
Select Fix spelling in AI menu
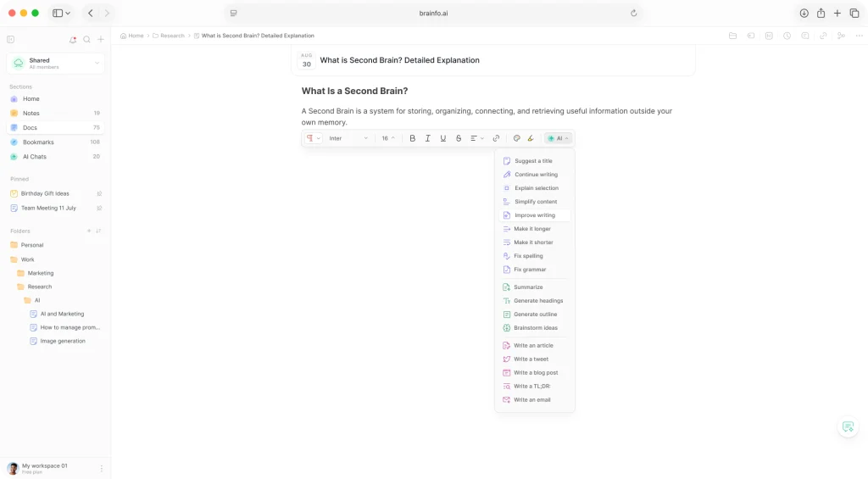tap(534, 256)
